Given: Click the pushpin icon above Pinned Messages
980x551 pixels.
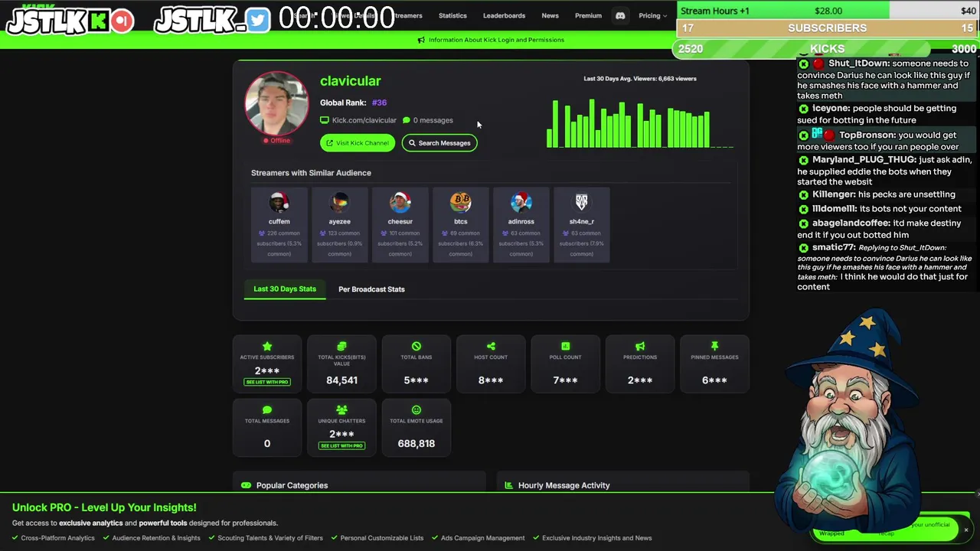Looking at the screenshot, I should coord(714,346).
